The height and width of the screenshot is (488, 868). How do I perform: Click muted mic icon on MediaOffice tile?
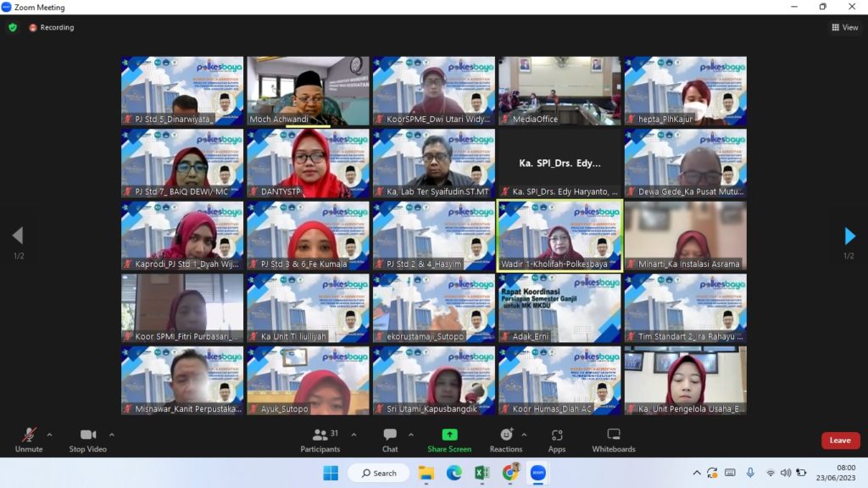[505, 119]
